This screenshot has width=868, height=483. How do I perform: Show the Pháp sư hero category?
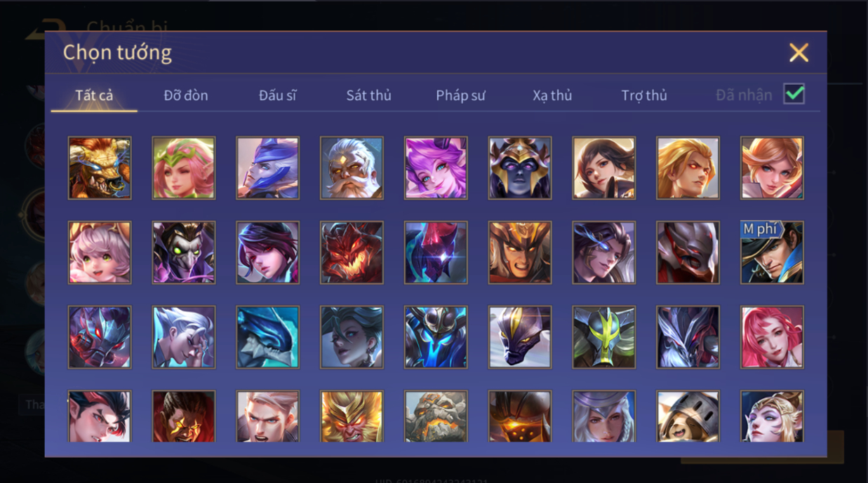tap(460, 95)
